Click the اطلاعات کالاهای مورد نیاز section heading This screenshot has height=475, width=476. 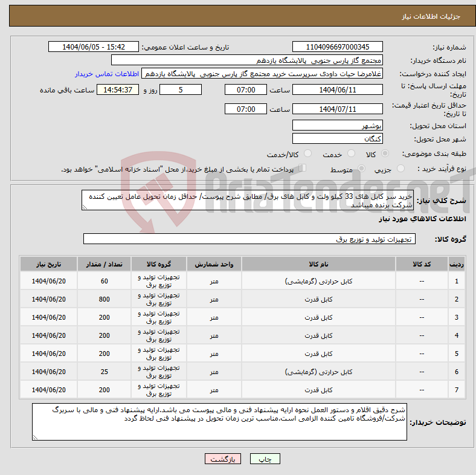tap(422, 219)
